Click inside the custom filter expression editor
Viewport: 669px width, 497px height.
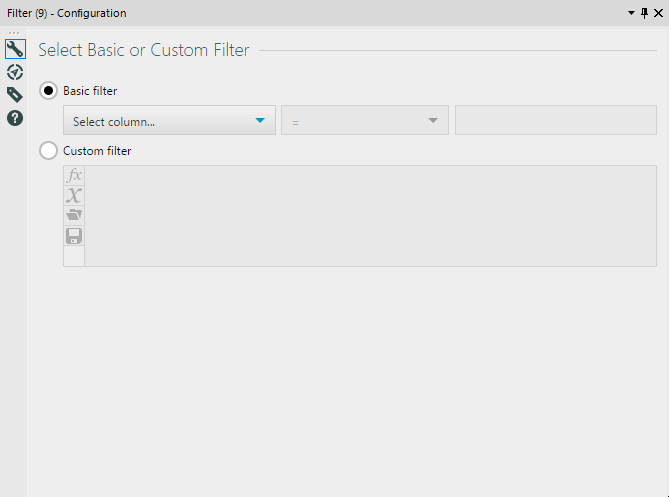click(x=370, y=216)
